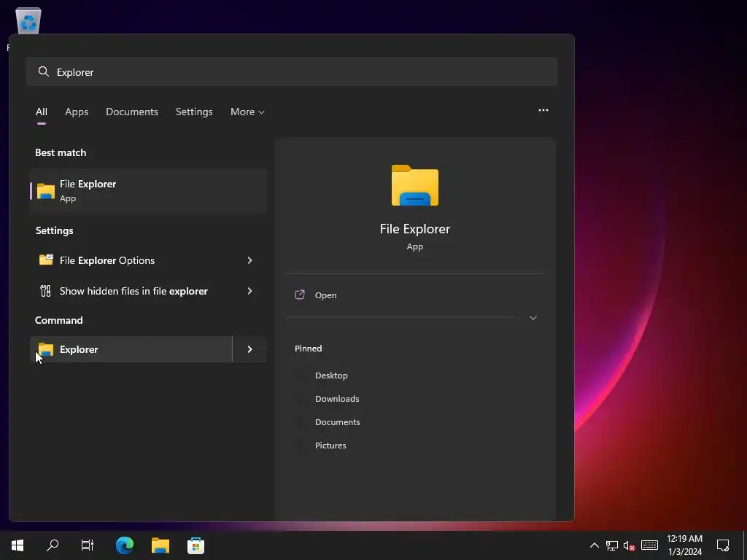Open File Explorer from the taskbar
The height and width of the screenshot is (560, 747).
pyautogui.click(x=160, y=545)
